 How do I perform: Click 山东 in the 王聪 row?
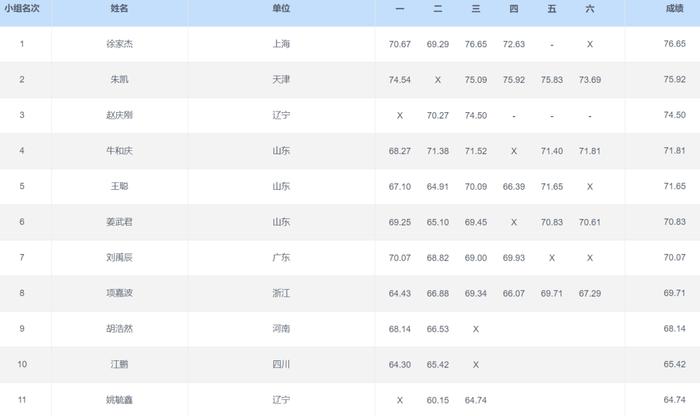(x=281, y=186)
